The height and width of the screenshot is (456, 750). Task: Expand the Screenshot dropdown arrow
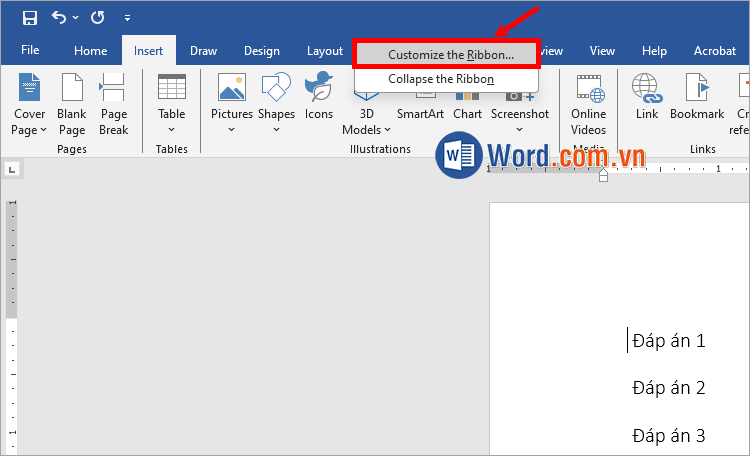(519, 130)
